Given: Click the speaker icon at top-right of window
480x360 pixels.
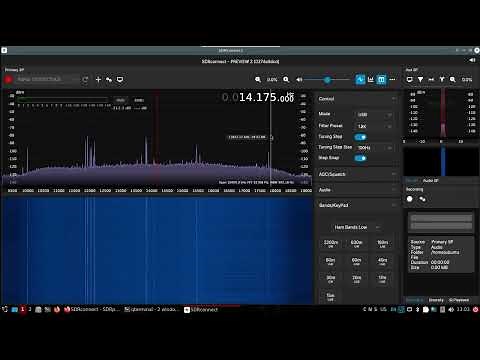Looking at the screenshot, I should click(x=472, y=60).
